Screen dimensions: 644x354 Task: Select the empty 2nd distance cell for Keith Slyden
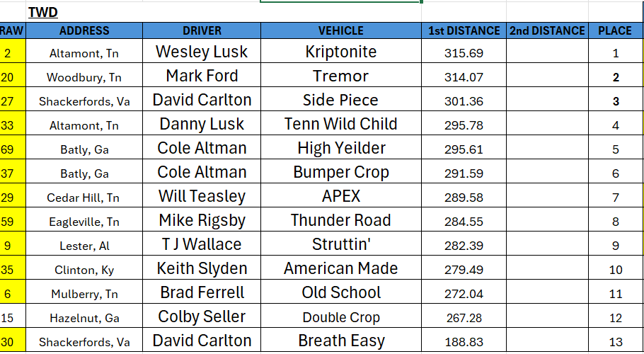[x=547, y=268]
